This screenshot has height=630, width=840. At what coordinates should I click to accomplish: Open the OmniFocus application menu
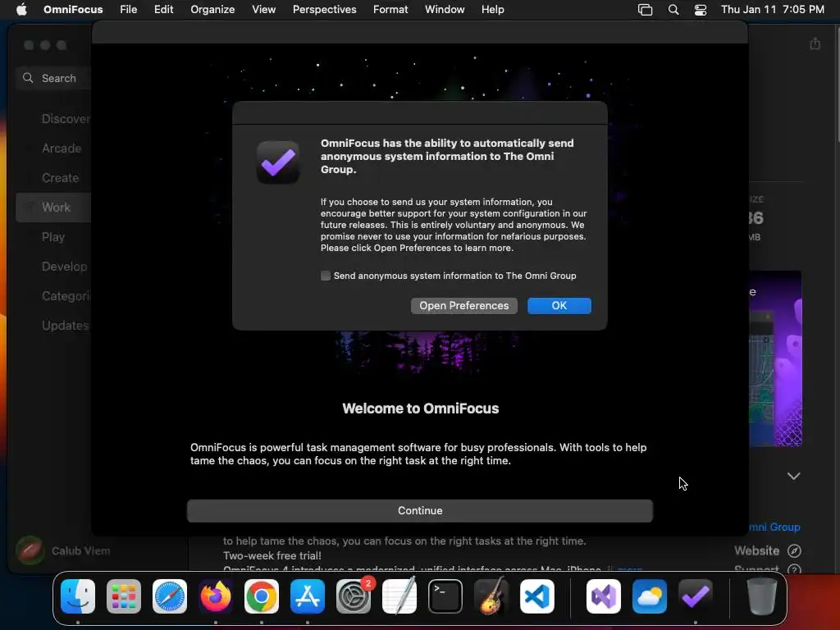click(73, 10)
